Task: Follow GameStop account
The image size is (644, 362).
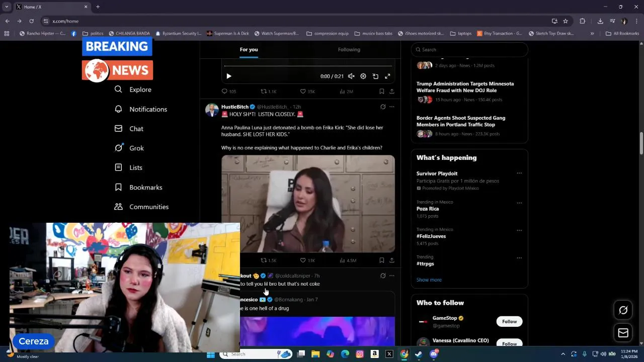Action: 509,321
